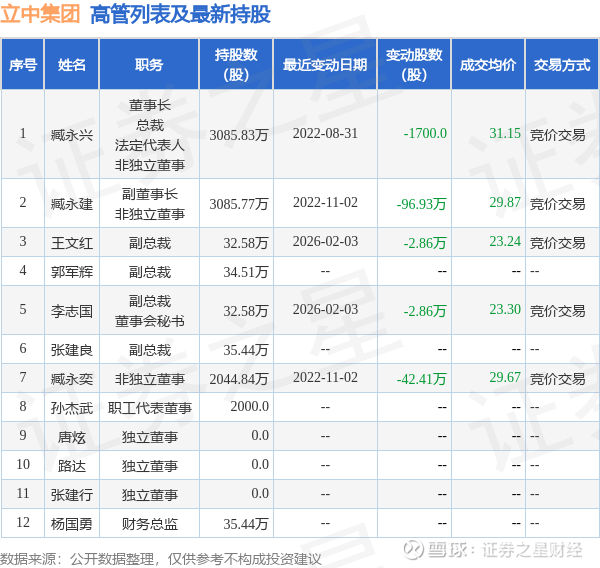Click the name 臧永奕
This screenshot has height=568, width=600.
point(72,379)
